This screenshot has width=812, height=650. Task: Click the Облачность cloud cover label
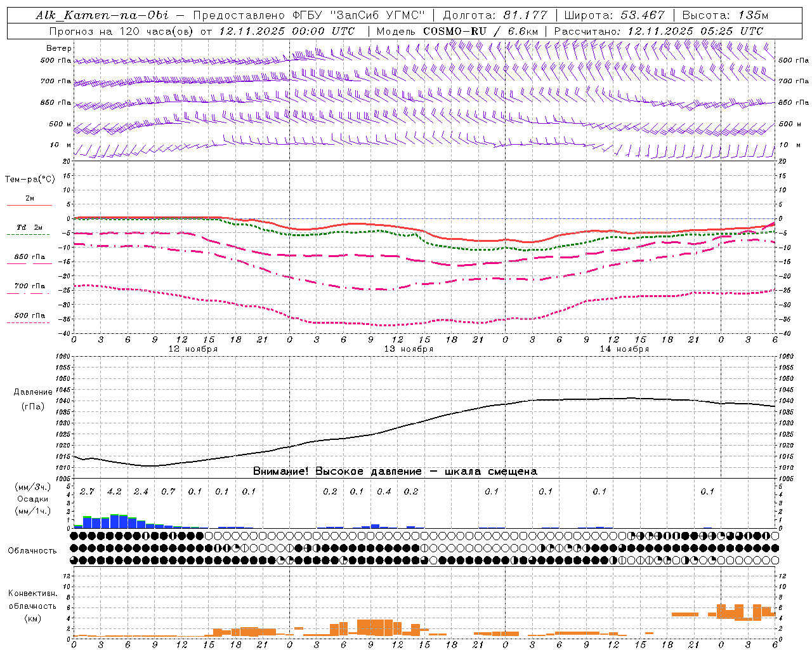tap(32, 550)
